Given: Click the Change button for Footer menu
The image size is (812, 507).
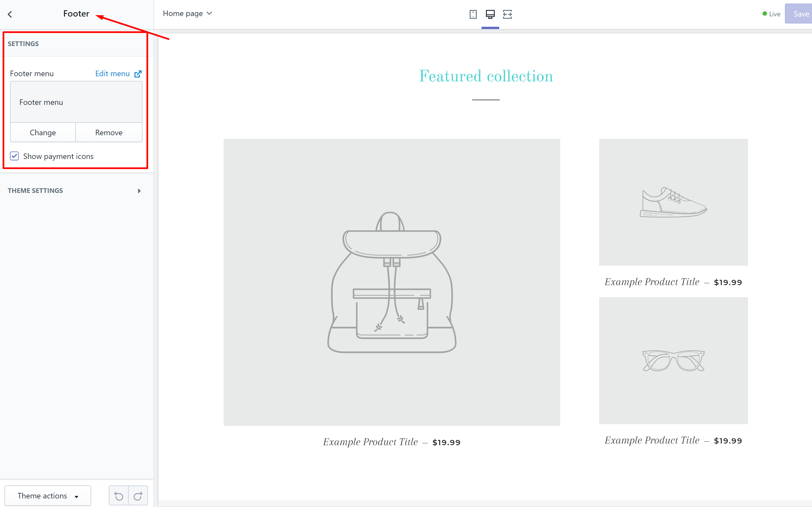Looking at the screenshot, I should 43,132.
